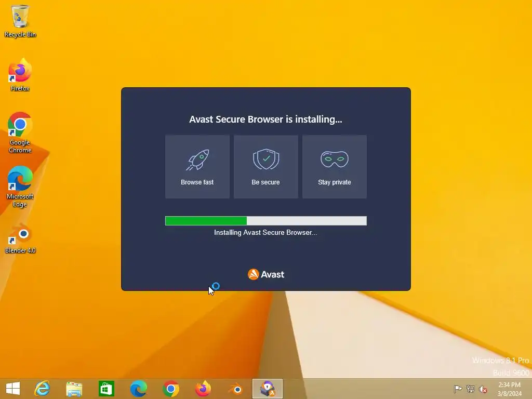Open File Explorer from the taskbar
Screen dimensions: 532x399
tap(74, 389)
